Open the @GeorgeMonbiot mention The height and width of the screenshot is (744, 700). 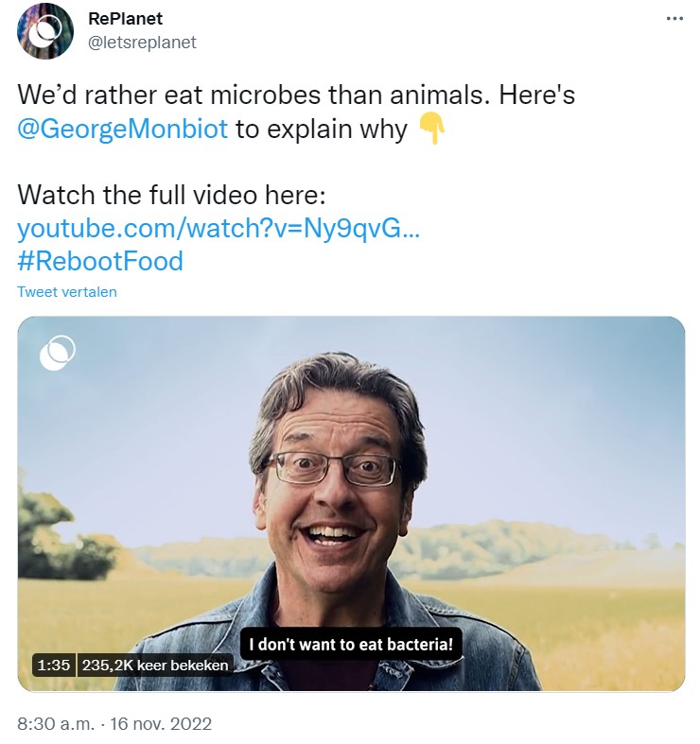point(123,129)
